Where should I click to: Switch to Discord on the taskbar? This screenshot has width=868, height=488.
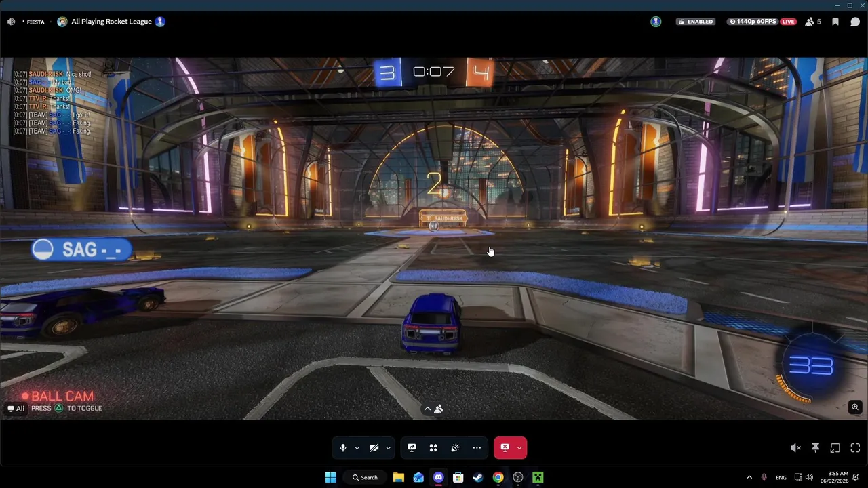click(438, 477)
